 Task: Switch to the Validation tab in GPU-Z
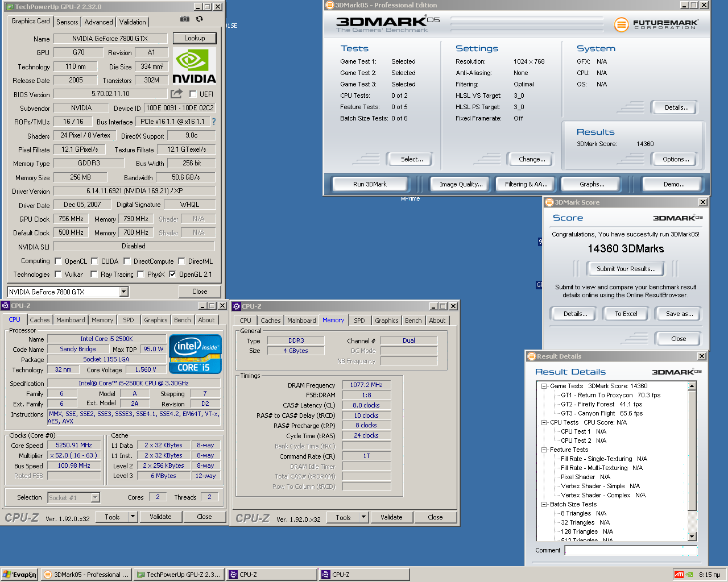point(133,22)
